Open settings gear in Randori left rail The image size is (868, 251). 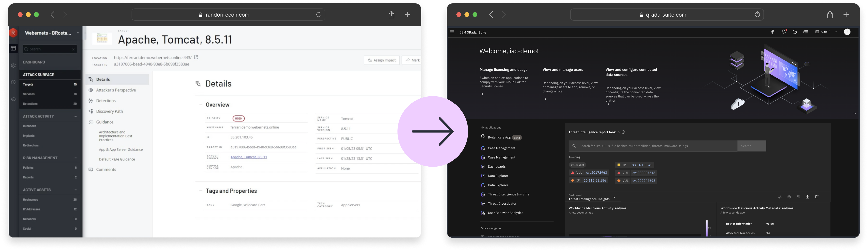[13, 65]
